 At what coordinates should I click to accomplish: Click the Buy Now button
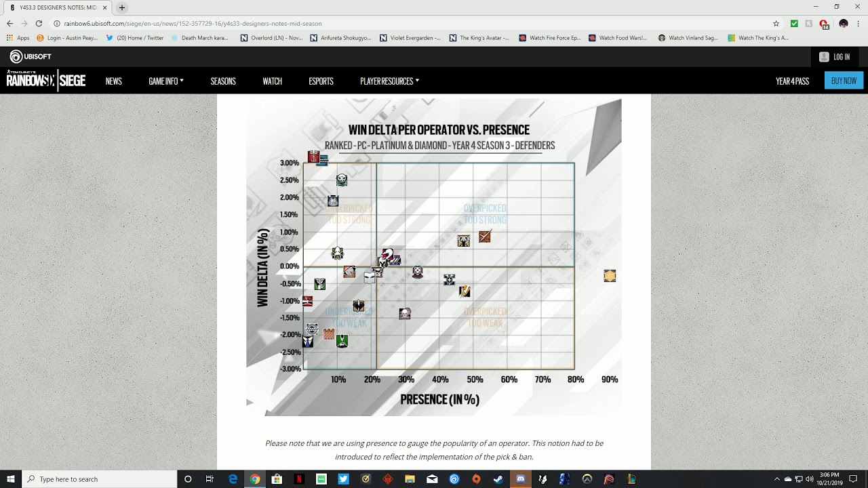point(844,81)
